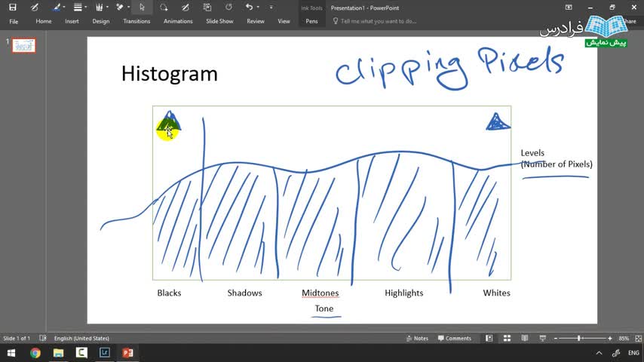Viewport: 644px width, 362px height.
Task: Switch to the Design tab
Action: pos(100,21)
